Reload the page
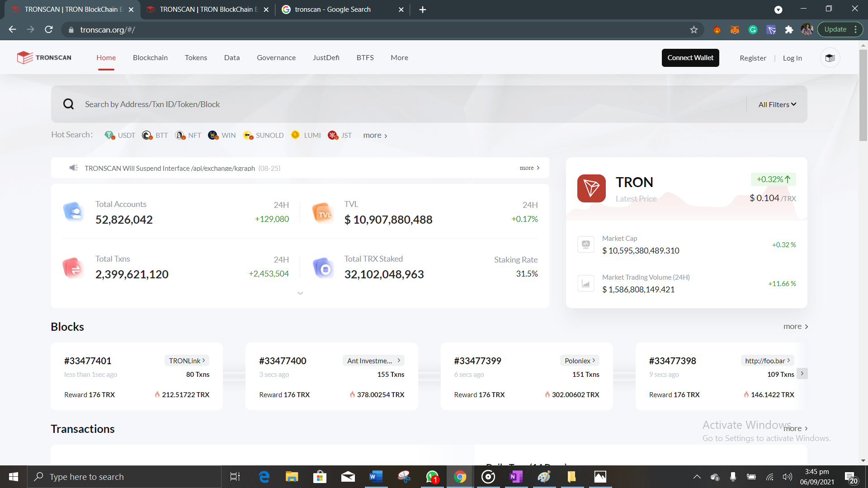Screen dimensions: 868x488 coord(49,30)
